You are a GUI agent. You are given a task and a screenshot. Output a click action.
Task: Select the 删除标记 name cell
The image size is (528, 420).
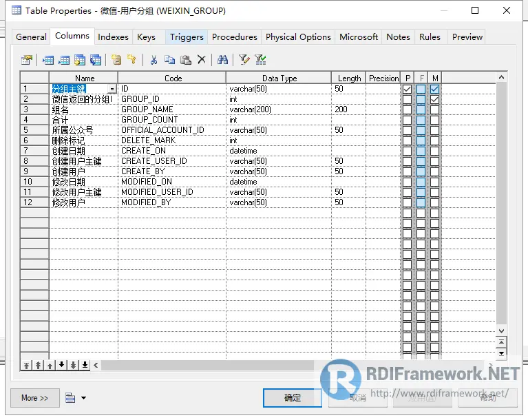click(83, 140)
